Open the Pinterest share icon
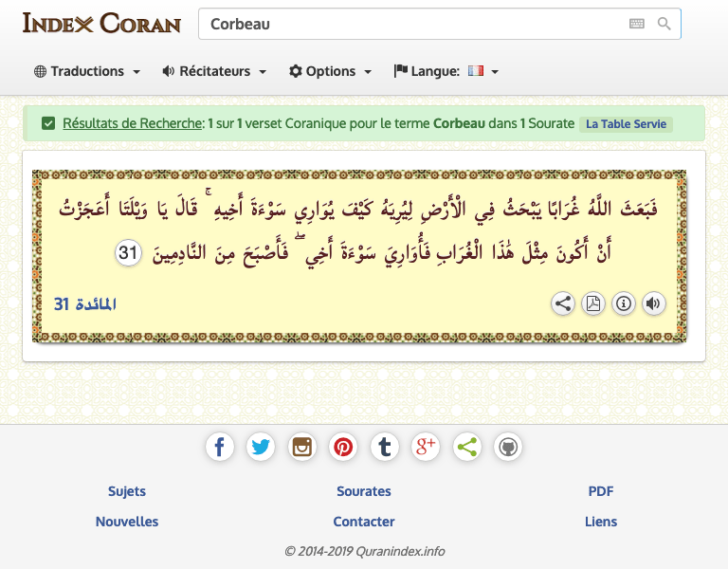This screenshot has width=728, height=569. point(343,447)
